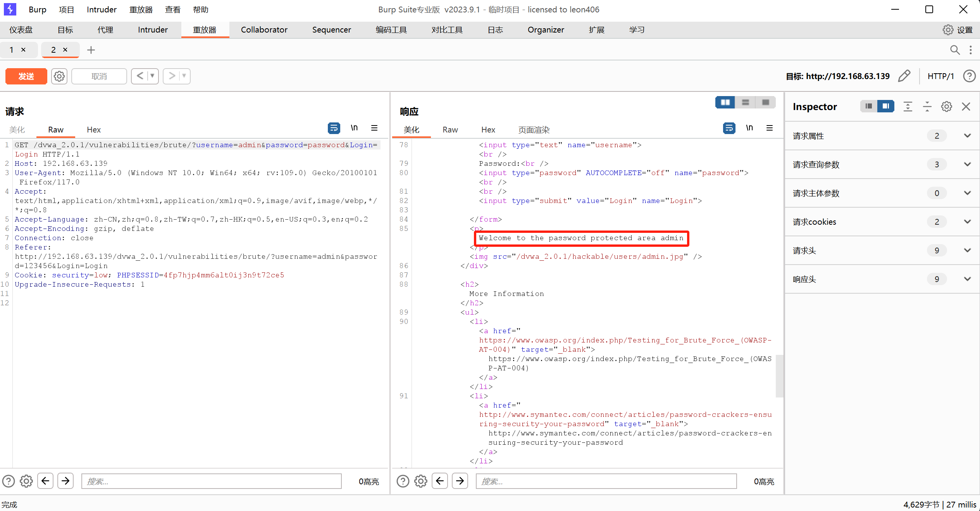The width and height of the screenshot is (980, 511).
Task: Dock Inspector layout right option
Action: 885,106
